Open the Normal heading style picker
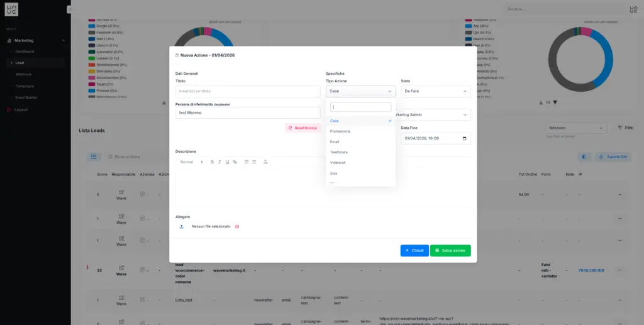The image size is (644, 325). click(191, 162)
